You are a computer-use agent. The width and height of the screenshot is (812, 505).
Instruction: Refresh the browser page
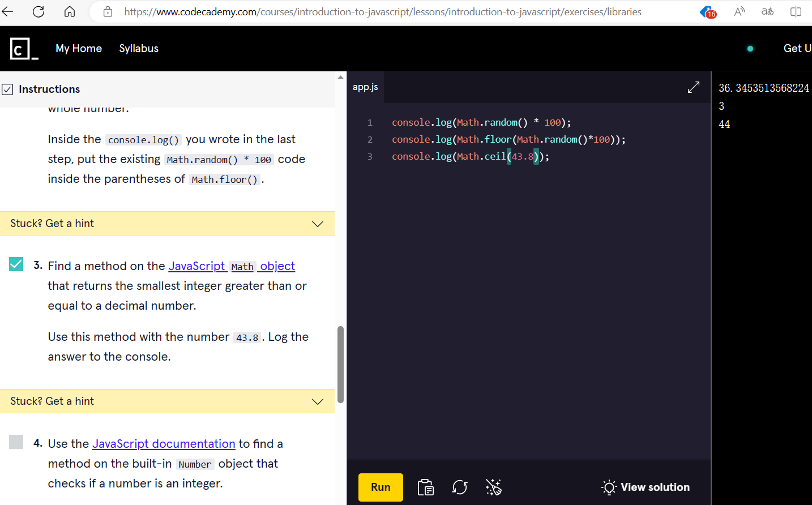click(x=39, y=12)
